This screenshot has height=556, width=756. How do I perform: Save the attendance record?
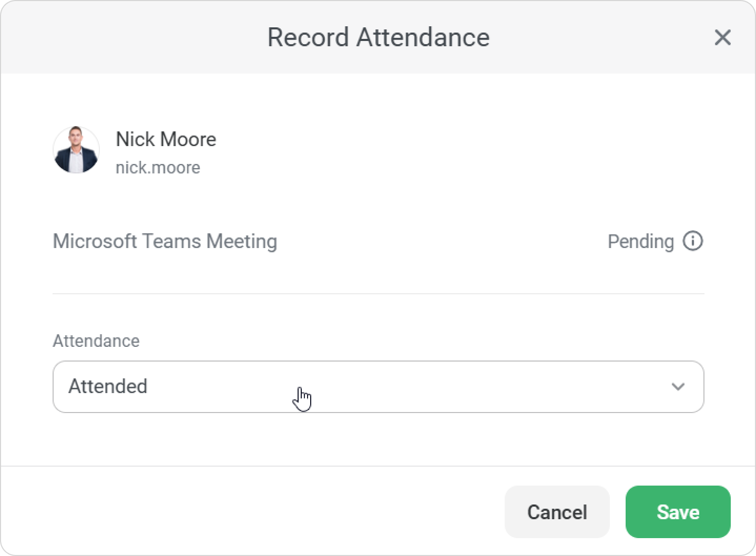click(x=677, y=512)
